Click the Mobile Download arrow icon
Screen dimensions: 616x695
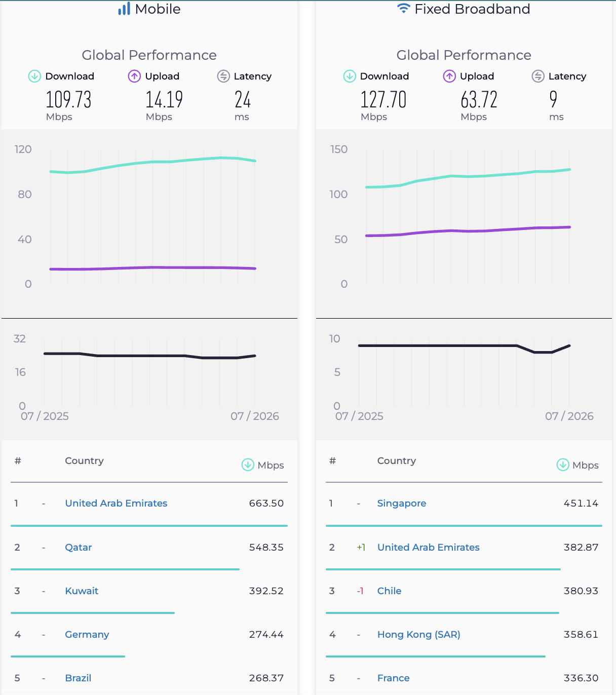(x=34, y=76)
